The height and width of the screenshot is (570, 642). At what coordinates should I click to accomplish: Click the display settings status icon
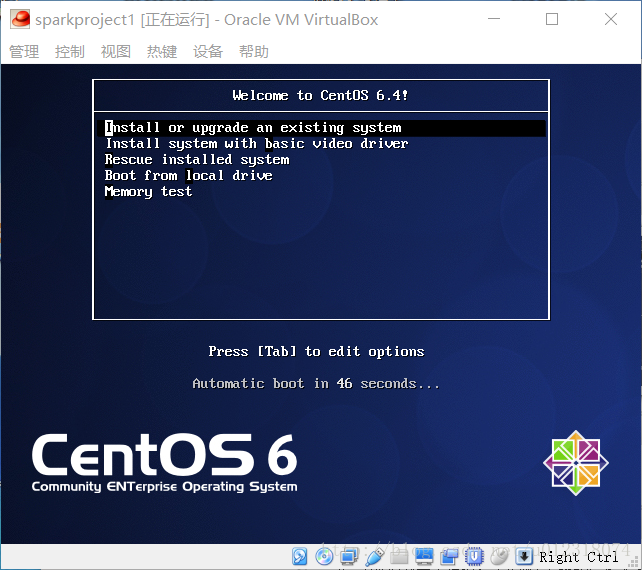point(424,556)
